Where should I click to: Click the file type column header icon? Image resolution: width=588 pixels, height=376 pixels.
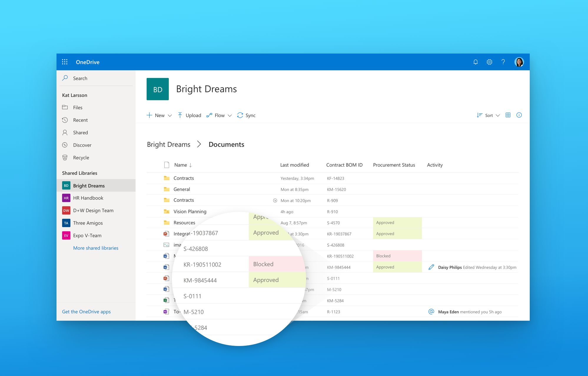pyautogui.click(x=167, y=165)
